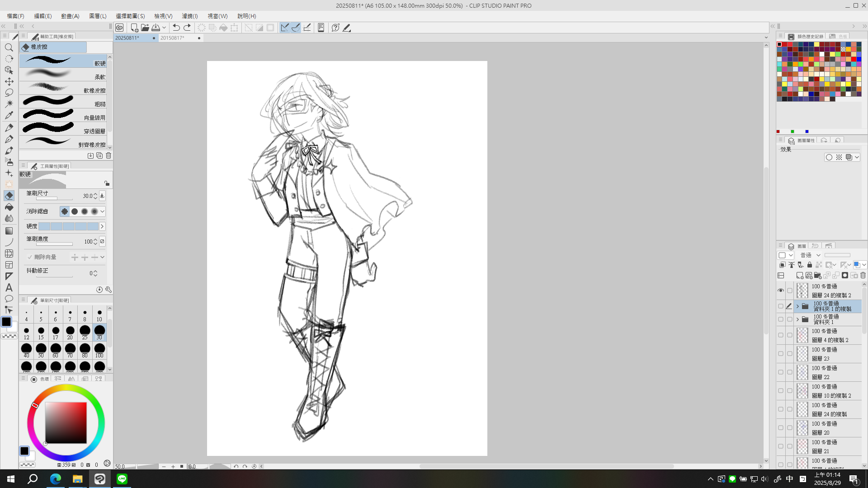Switch to the 20150817 document tab
This screenshot has width=868, height=488.
click(x=172, y=38)
